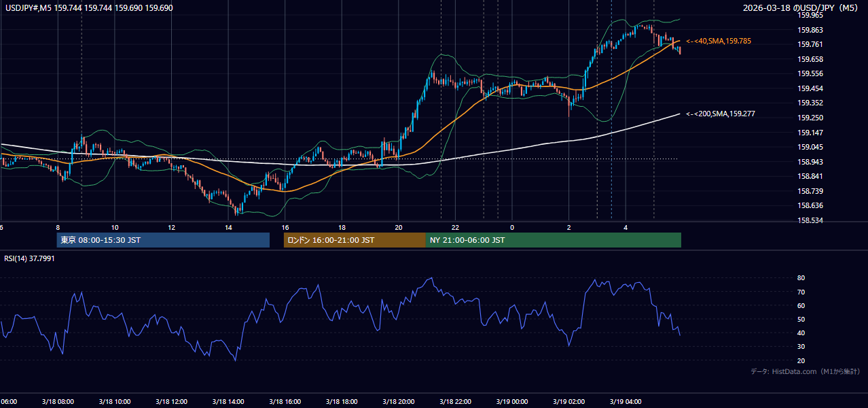Click RSI axis level 50
The height and width of the screenshot is (408, 868).
(x=801, y=319)
